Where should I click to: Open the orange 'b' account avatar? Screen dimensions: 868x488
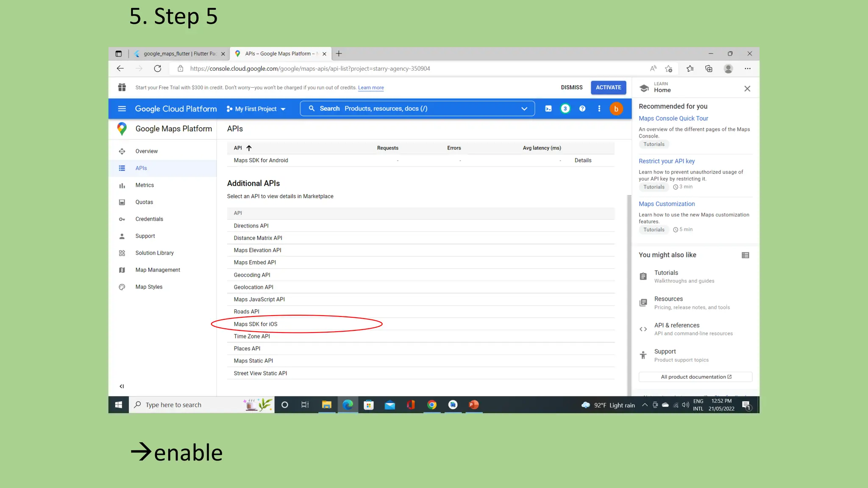point(616,109)
